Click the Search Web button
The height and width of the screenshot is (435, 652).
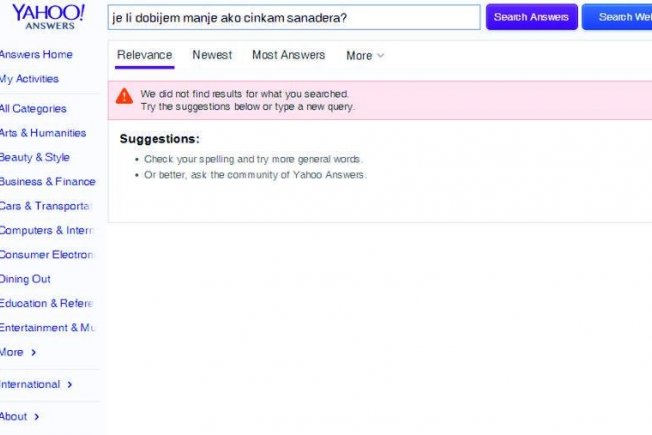(x=617, y=17)
